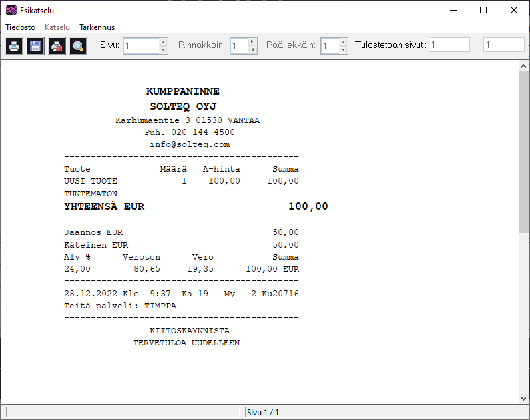
Task: Open the Katselu menu
Action: [x=57, y=27]
